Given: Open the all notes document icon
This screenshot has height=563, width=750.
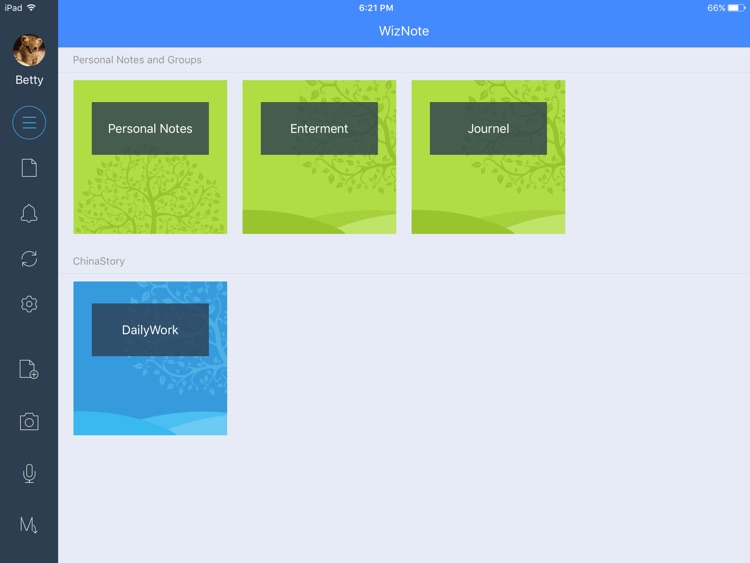Looking at the screenshot, I should 29,168.
